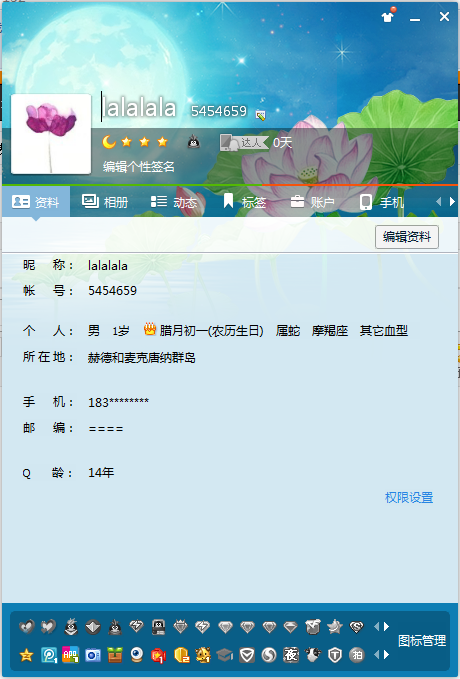Click the gray graduation cap icon

pos(225,655)
